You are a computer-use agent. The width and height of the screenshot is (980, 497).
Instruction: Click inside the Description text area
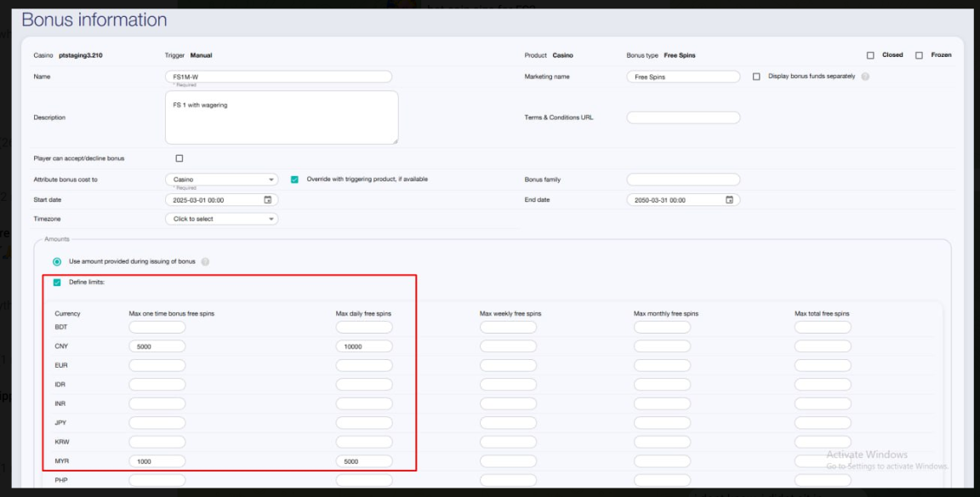[x=281, y=117]
